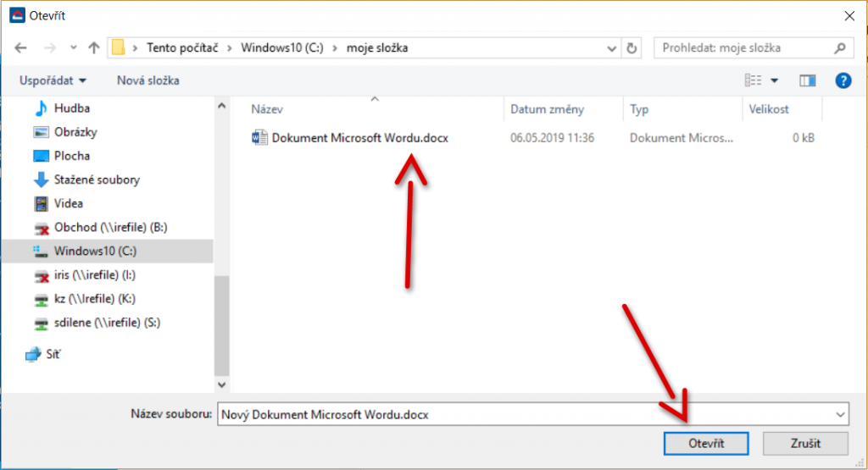The width and height of the screenshot is (868, 470).
Task: Open the Uspořádat menu
Action: pos(53,80)
